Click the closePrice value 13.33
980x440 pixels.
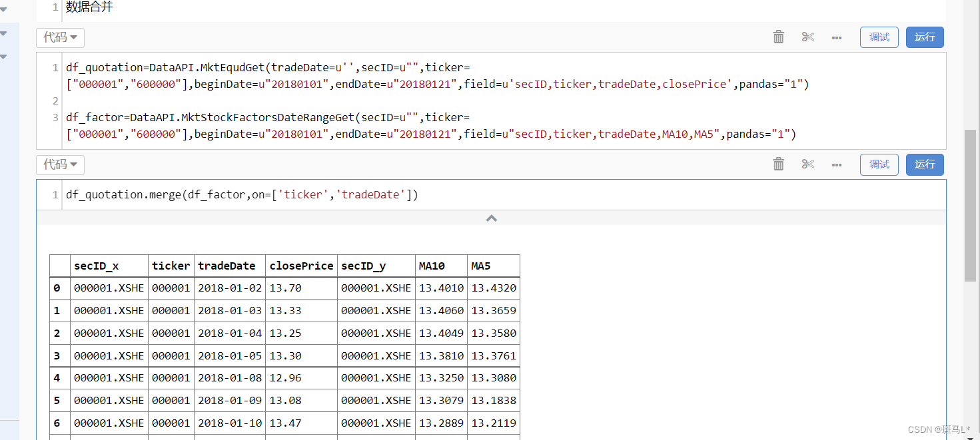(301, 311)
